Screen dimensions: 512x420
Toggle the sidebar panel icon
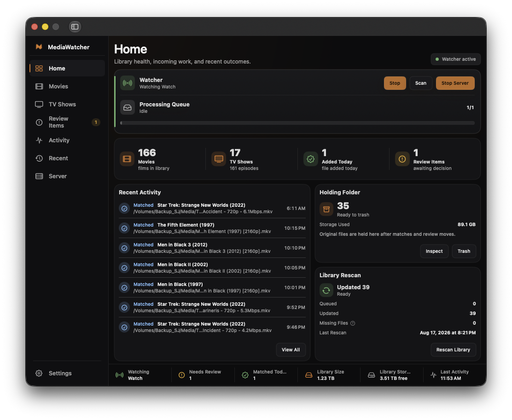pyautogui.click(x=75, y=27)
